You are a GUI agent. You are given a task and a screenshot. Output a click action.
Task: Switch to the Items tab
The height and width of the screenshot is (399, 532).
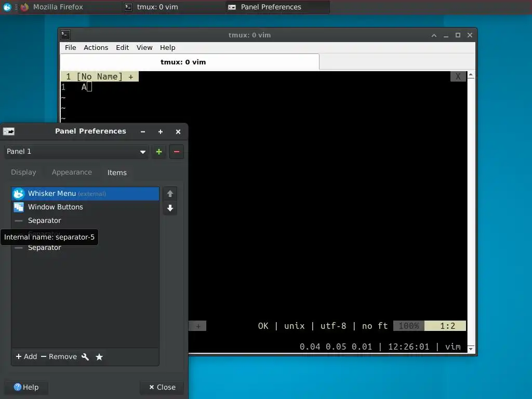click(117, 172)
